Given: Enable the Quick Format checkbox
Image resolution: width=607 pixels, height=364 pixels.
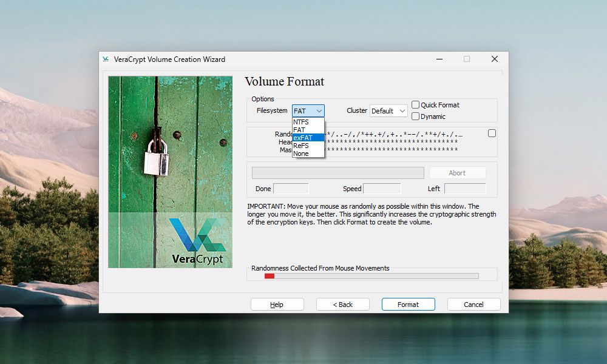Looking at the screenshot, I should tap(415, 104).
